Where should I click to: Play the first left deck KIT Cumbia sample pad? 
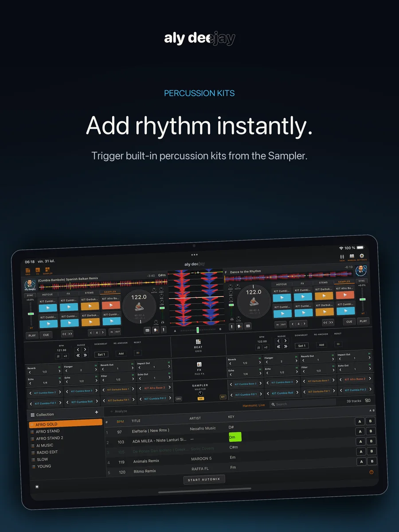(x=48, y=308)
